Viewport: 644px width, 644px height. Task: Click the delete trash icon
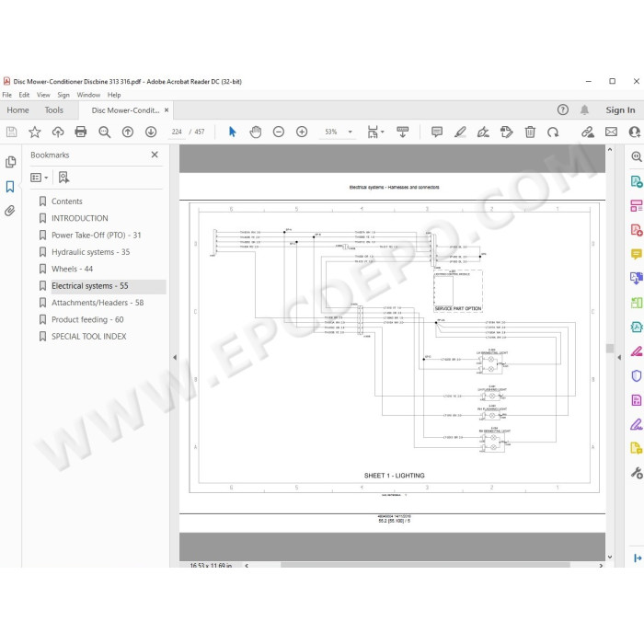pyautogui.click(x=530, y=132)
